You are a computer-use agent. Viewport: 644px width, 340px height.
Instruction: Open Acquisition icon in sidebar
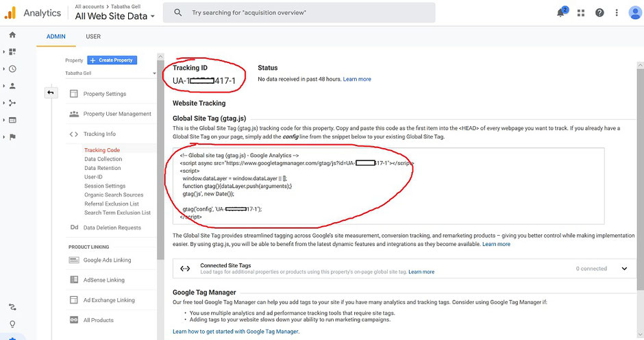point(12,103)
